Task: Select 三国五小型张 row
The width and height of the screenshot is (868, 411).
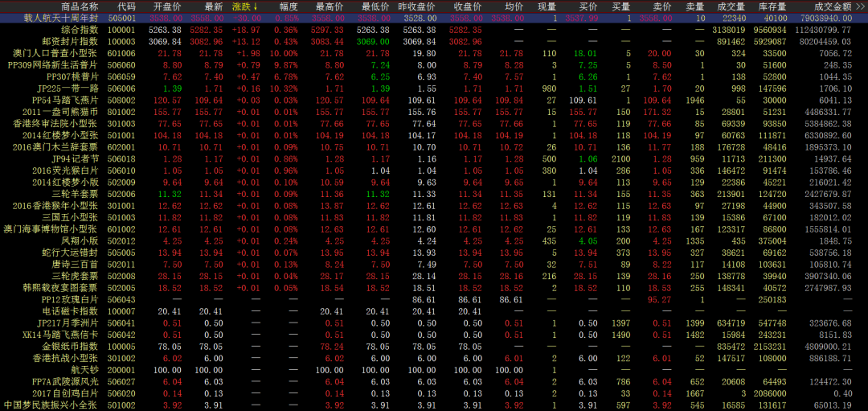Action: pos(434,218)
